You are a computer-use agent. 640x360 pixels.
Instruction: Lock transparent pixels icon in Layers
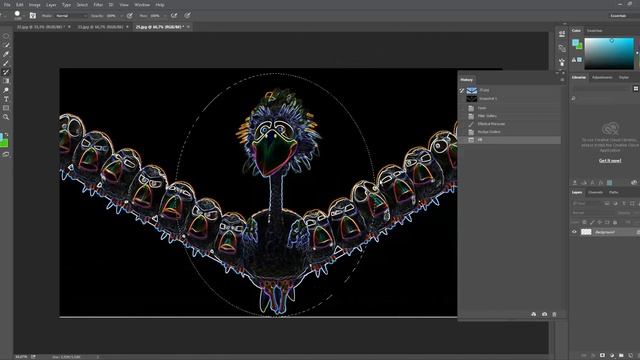[x=584, y=222]
